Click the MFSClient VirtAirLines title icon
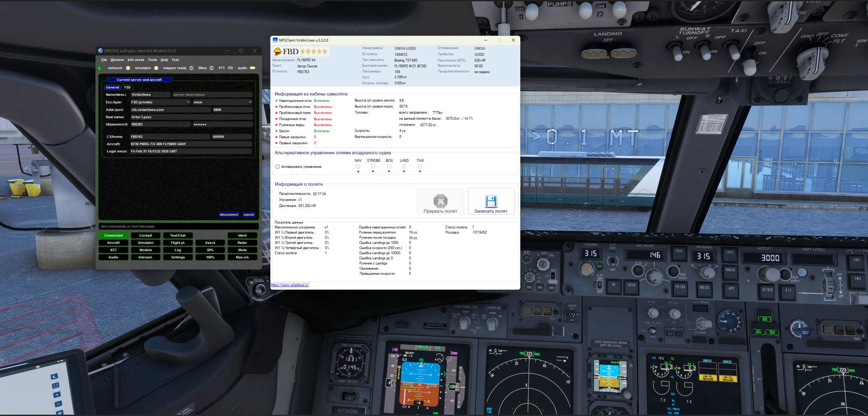The width and height of the screenshot is (868, 416). (275, 40)
